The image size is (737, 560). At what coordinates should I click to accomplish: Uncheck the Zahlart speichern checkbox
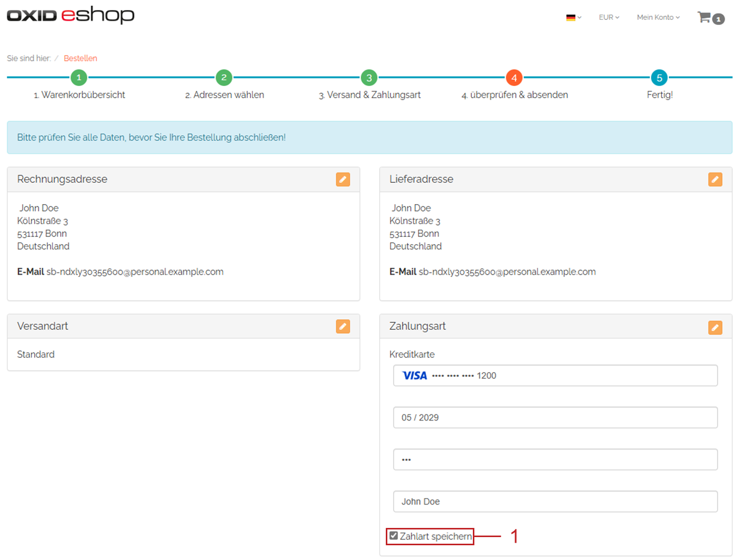[393, 536]
